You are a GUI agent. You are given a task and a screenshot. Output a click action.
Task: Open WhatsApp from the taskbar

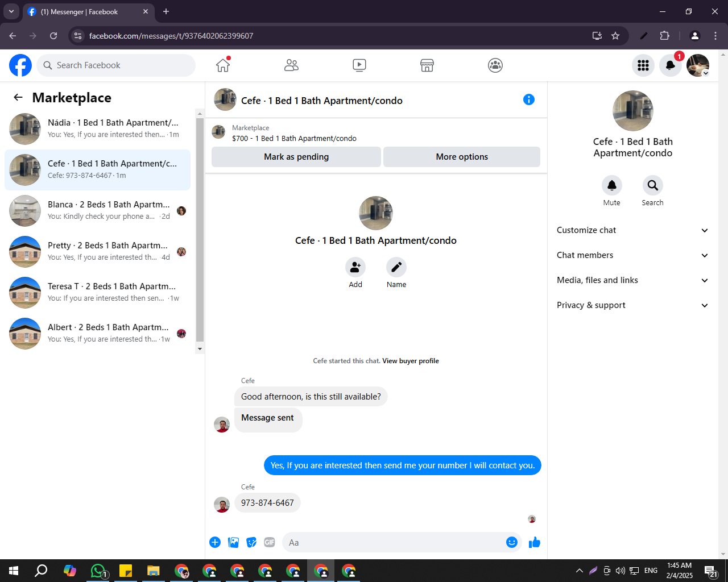click(99, 571)
